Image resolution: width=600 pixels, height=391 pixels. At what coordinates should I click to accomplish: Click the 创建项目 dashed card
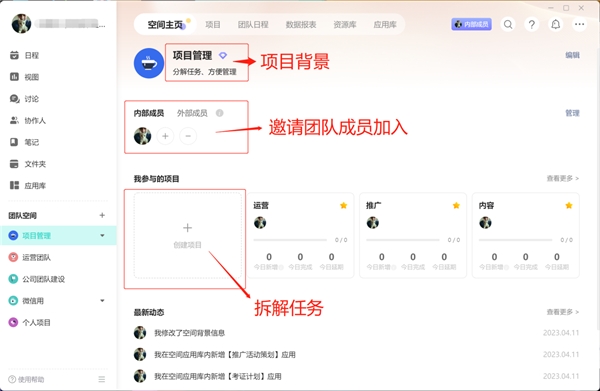point(188,235)
